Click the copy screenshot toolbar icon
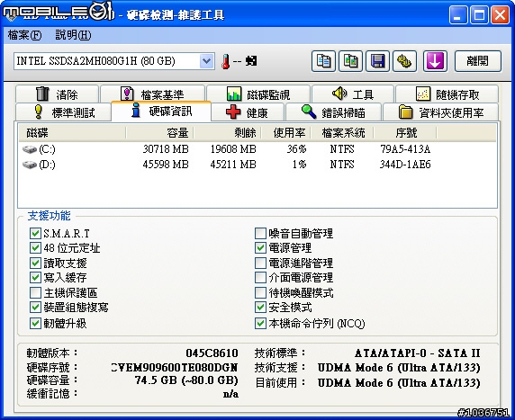This screenshot has height=420, width=515. click(351, 61)
